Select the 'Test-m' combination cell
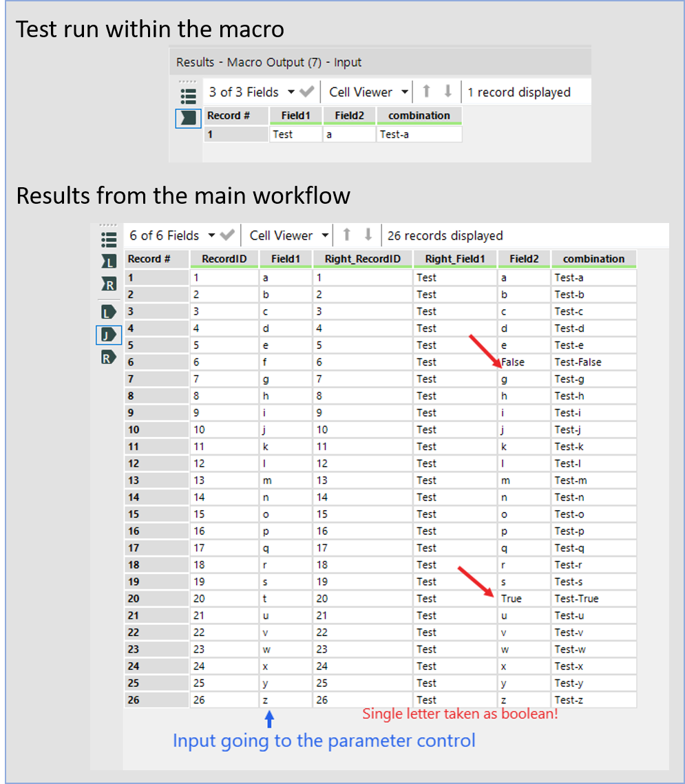The width and height of the screenshot is (685, 784). (593, 480)
